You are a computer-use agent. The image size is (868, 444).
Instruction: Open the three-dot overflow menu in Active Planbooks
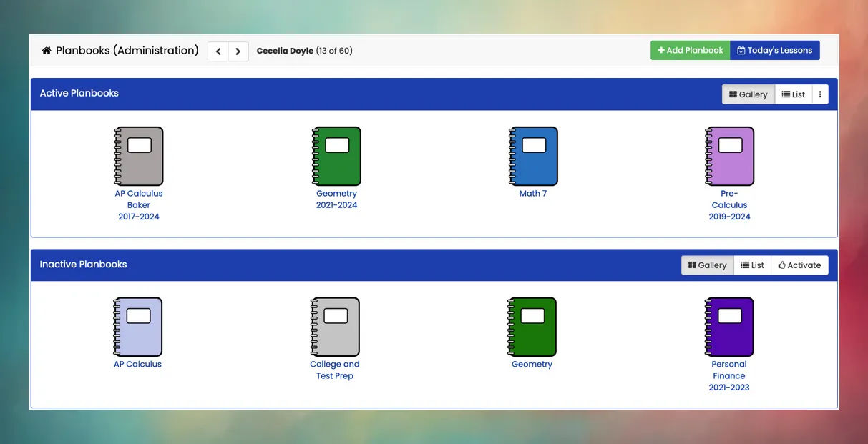click(x=820, y=94)
